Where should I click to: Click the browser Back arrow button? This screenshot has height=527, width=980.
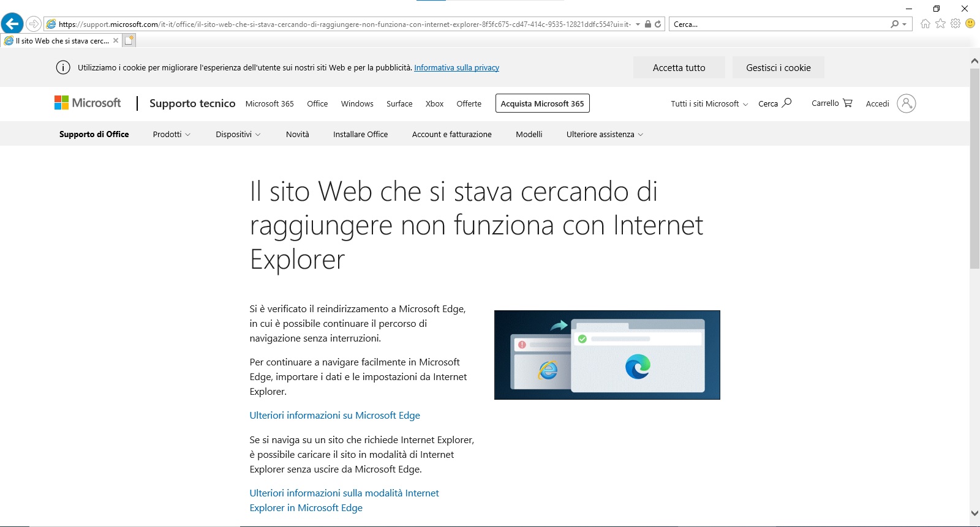12,24
